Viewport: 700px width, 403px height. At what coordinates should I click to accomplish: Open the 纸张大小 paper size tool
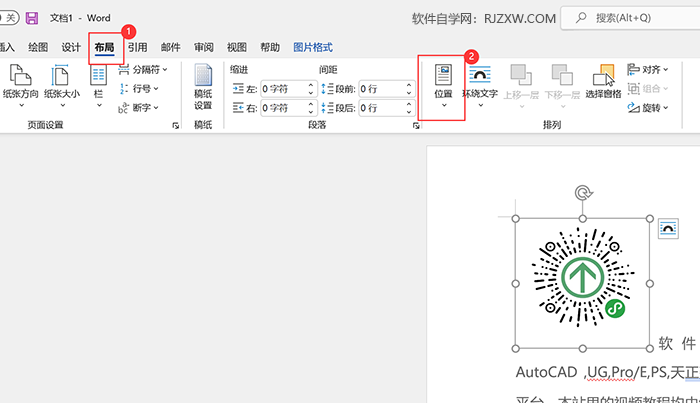point(62,86)
